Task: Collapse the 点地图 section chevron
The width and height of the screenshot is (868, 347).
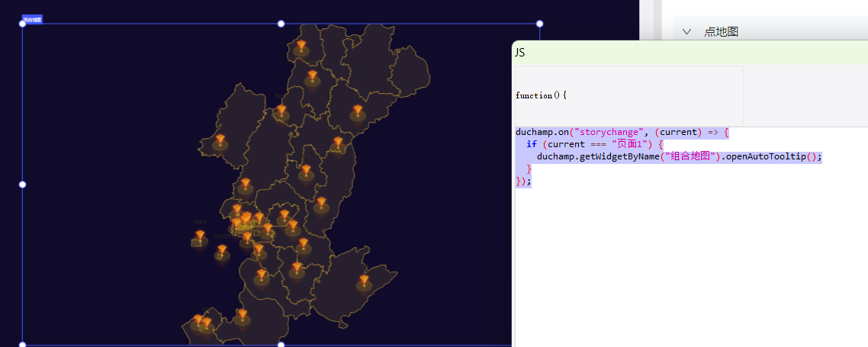Action: pyautogui.click(x=686, y=32)
